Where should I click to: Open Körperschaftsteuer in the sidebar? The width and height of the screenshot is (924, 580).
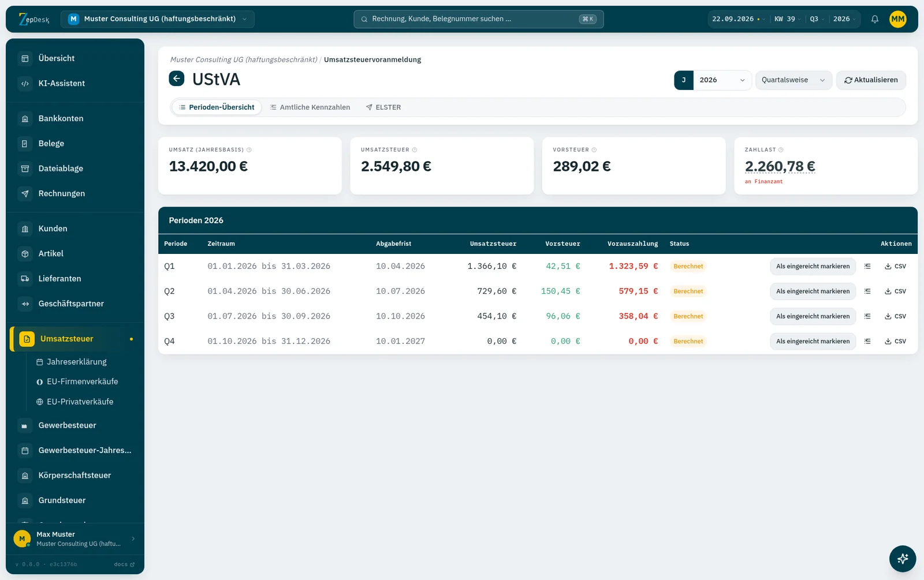coord(75,476)
